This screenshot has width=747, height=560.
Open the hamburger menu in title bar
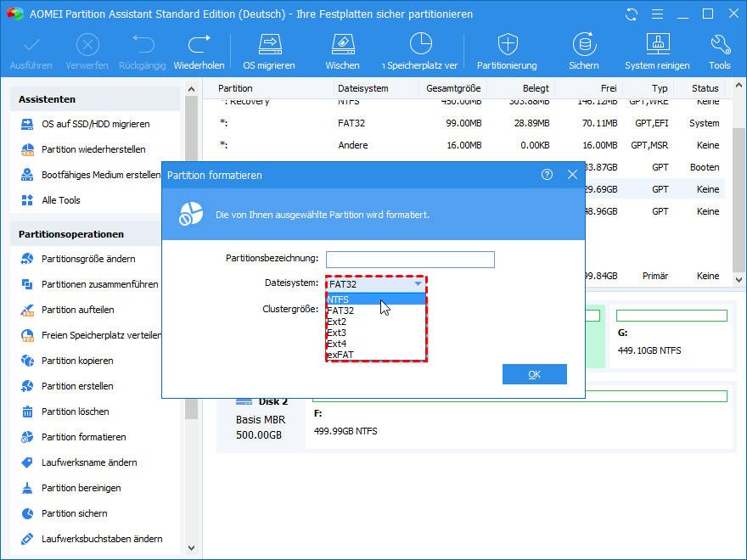point(657,14)
